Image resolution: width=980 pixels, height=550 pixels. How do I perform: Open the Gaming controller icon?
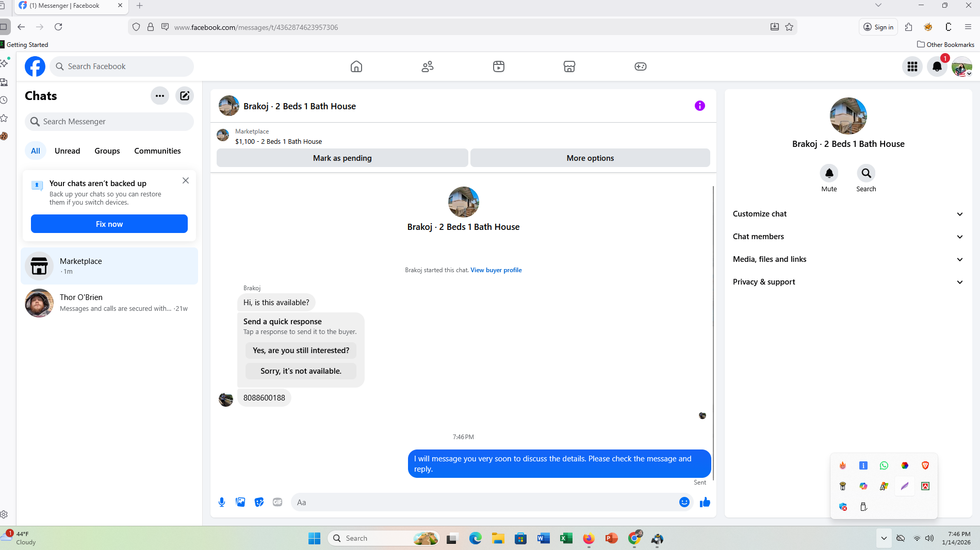(641, 66)
